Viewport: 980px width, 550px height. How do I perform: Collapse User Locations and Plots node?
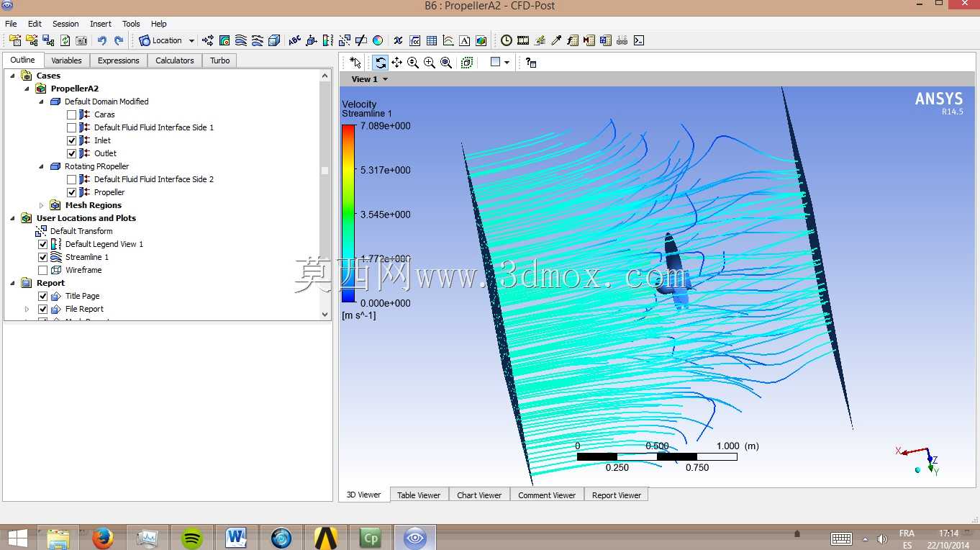pos(12,218)
